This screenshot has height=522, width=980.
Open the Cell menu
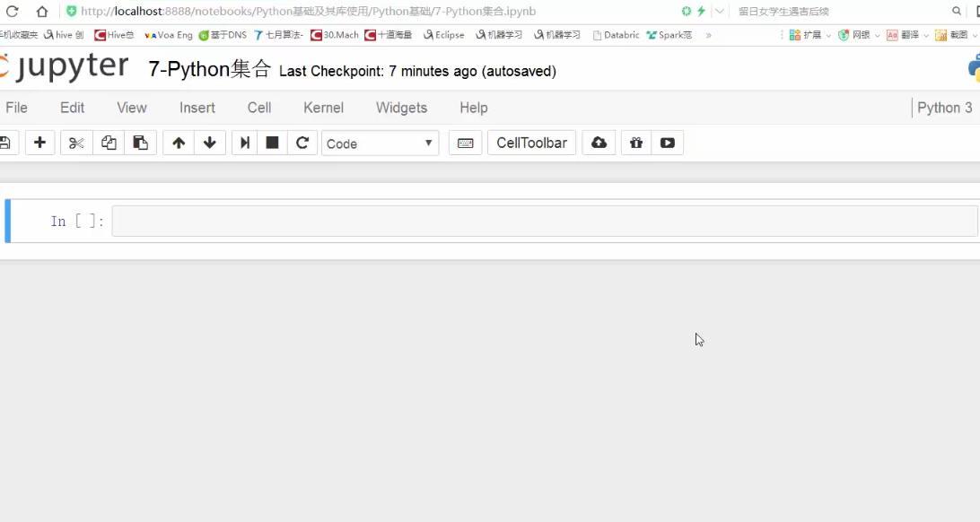coord(259,108)
